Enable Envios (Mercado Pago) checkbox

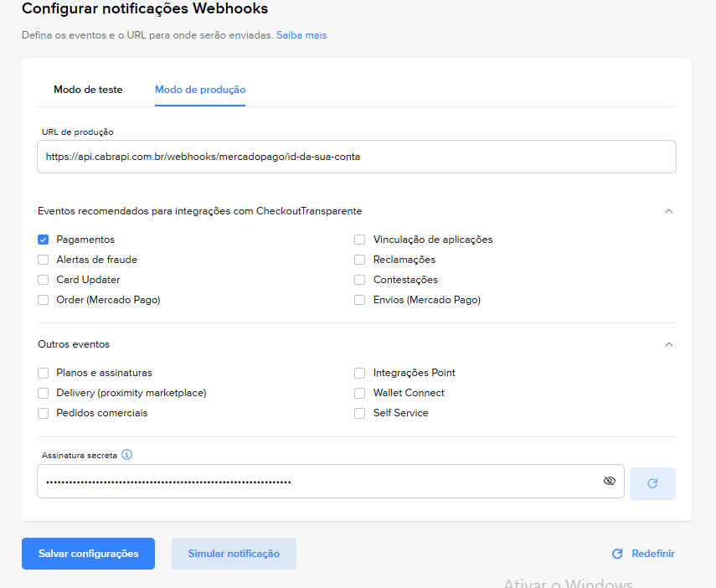tap(360, 300)
